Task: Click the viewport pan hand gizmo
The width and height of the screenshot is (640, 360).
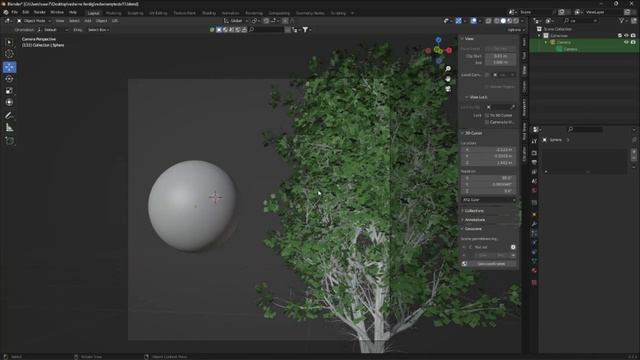Action: coord(448,78)
